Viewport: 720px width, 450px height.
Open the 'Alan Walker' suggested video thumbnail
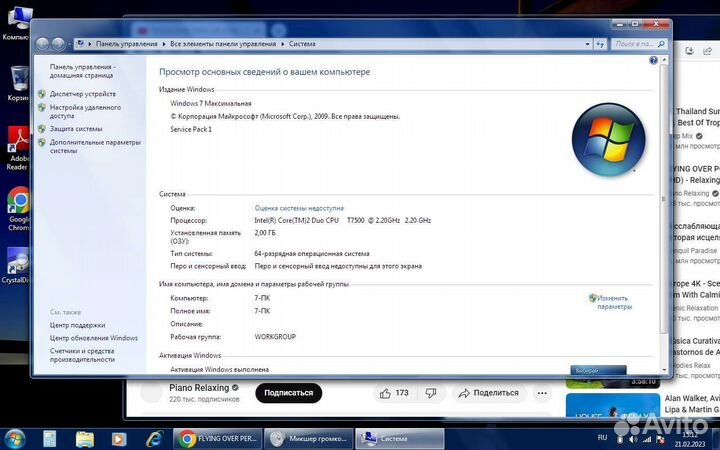(613, 405)
